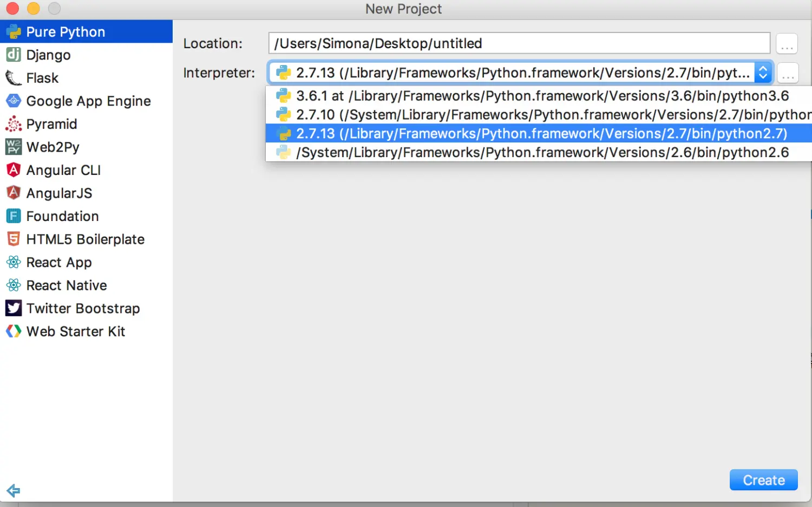
Task: Click Python icon in the 3.6.1 interpreter row
Action: (284, 96)
